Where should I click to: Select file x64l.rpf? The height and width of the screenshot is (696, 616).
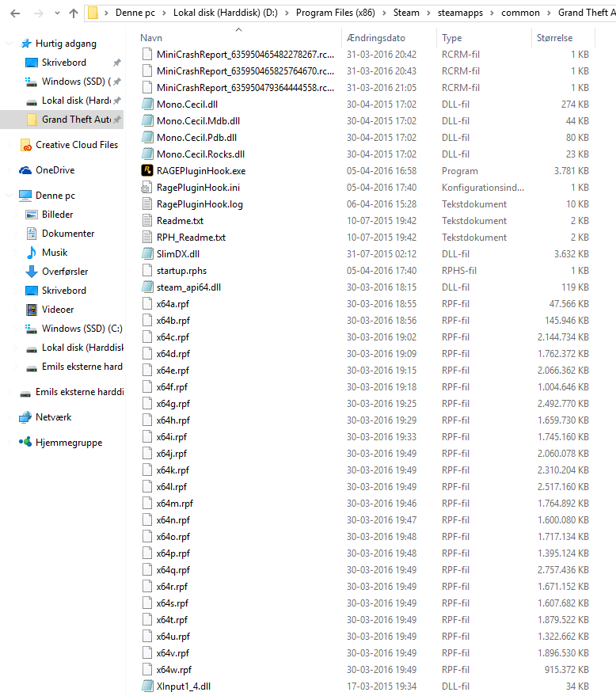click(x=172, y=487)
